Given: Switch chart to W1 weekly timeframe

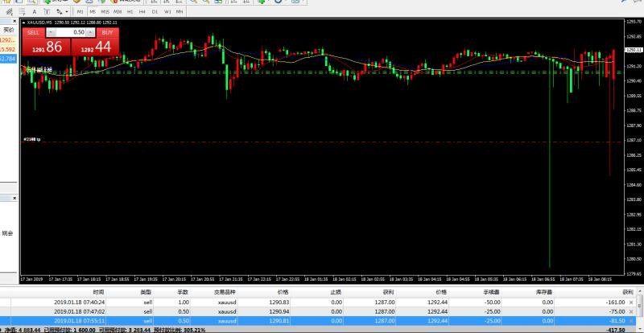Looking at the screenshot, I should [167, 12].
